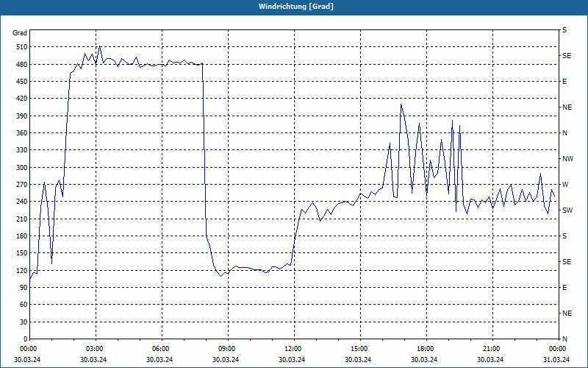Click the 30.03.24 date under 12:00
The image size is (588, 368).
[292, 360]
